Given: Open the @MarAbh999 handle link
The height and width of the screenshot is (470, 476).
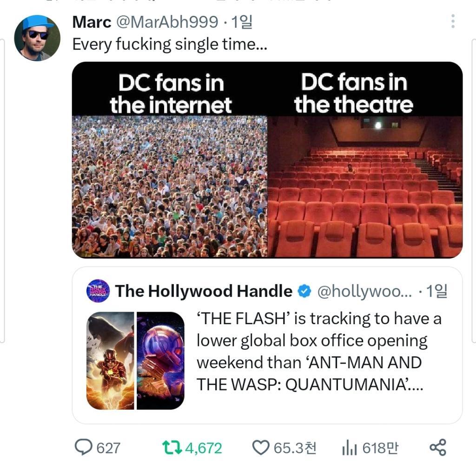Looking at the screenshot, I should tap(167, 22).
